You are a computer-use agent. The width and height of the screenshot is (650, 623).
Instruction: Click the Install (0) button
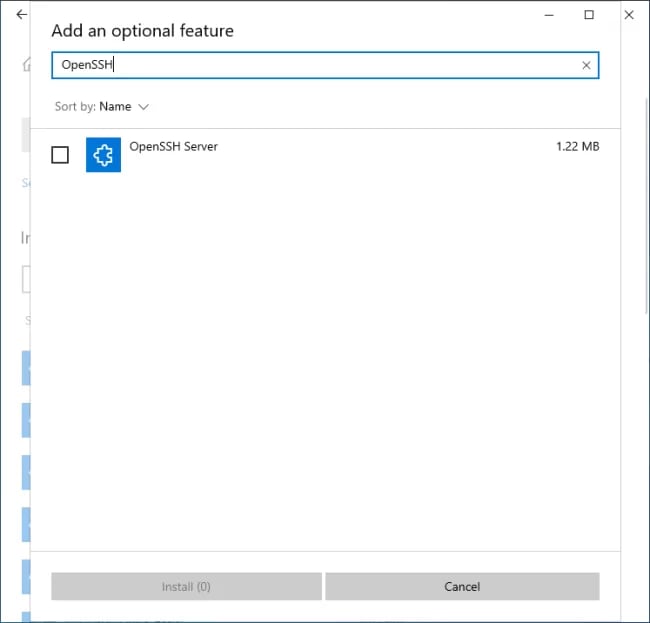pos(187,586)
